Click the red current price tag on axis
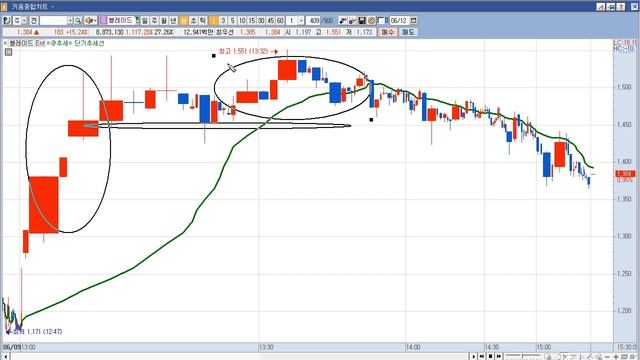 (x=625, y=173)
